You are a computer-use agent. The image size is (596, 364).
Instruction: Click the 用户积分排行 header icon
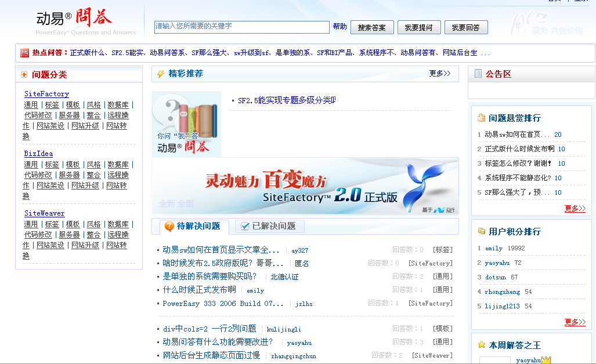pyautogui.click(x=481, y=231)
